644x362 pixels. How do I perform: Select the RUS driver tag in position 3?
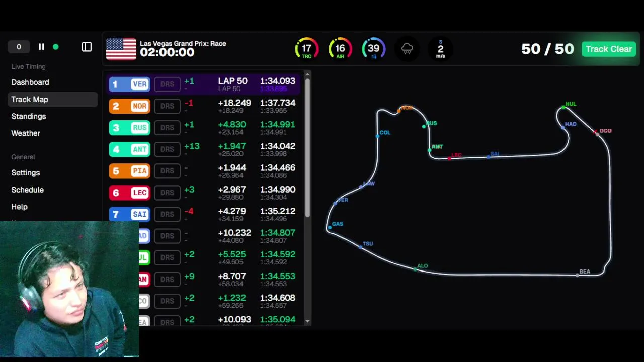coord(129,128)
